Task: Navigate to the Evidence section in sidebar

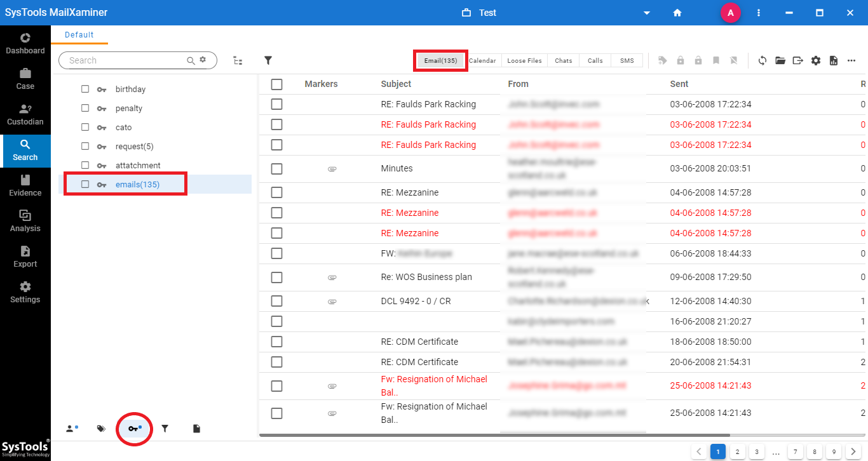Action: [25, 185]
